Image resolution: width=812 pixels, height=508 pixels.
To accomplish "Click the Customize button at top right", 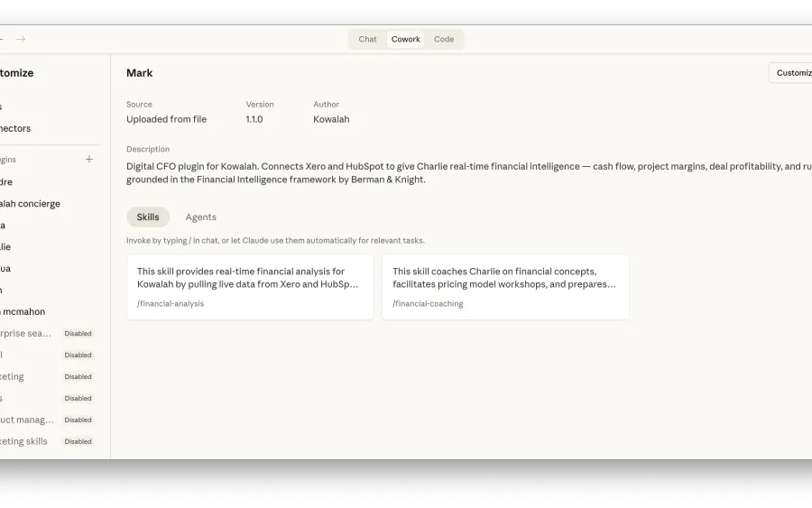I will click(x=790, y=73).
